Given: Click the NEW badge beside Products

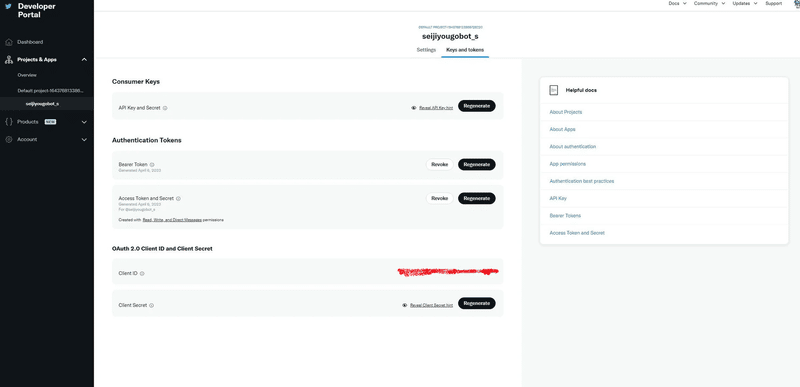Looking at the screenshot, I should [x=50, y=122].
